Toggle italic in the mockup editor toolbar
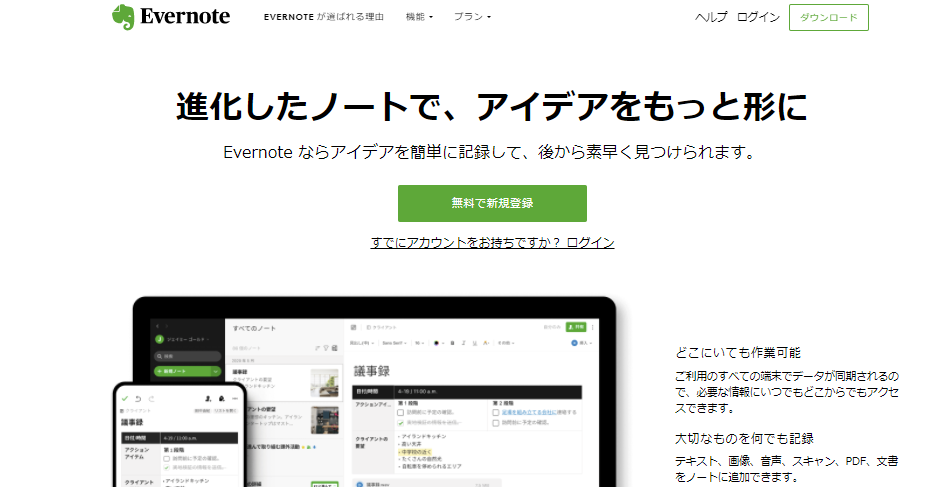Image resolution: width=944 pixels, height=487 pixels. (x=464, y=343)
